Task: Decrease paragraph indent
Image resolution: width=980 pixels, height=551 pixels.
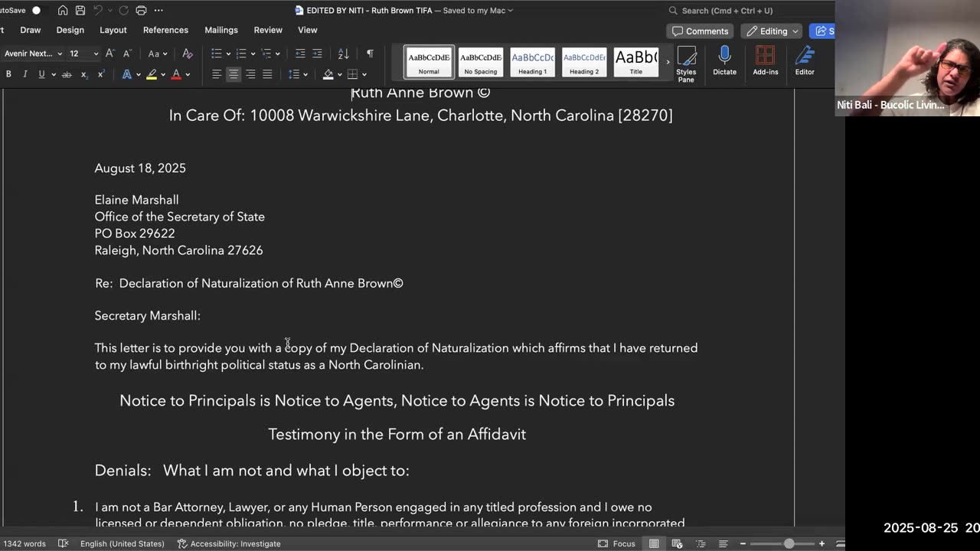Action: point(300,54)
